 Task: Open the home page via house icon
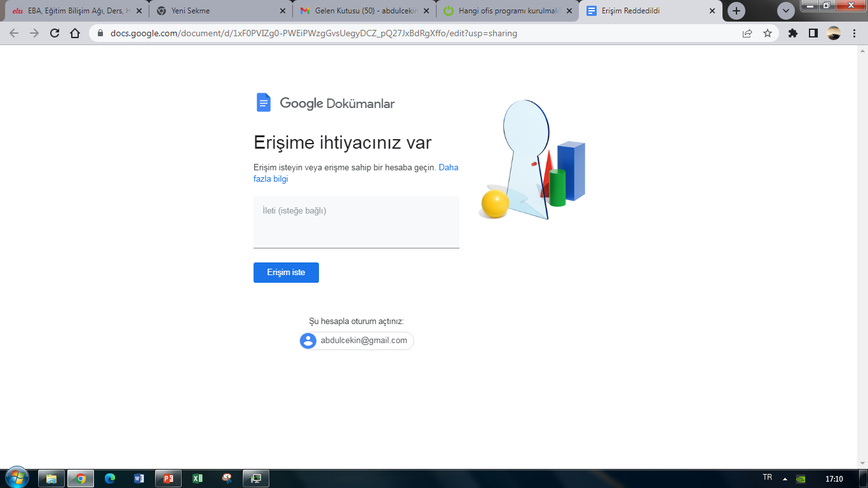tap(75, 34)
